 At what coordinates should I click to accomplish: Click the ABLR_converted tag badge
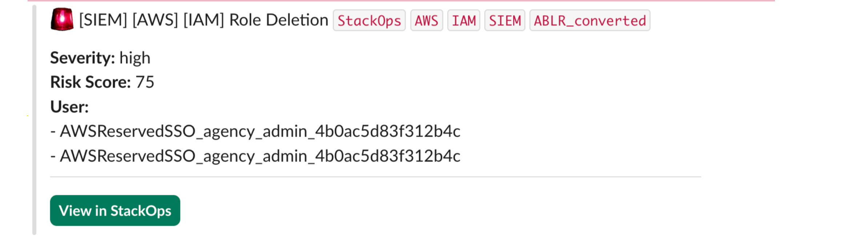(x=590, y=21)
